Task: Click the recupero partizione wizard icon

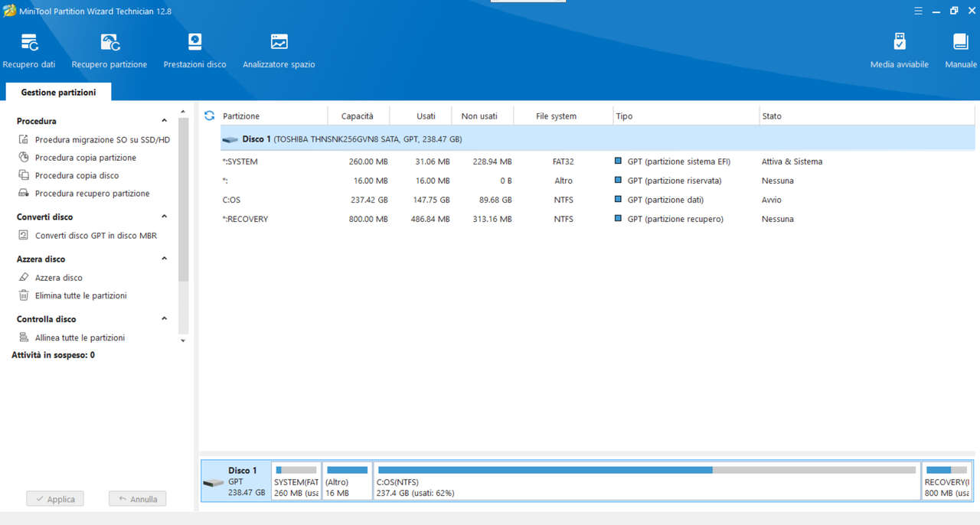Action: (24, 193)
